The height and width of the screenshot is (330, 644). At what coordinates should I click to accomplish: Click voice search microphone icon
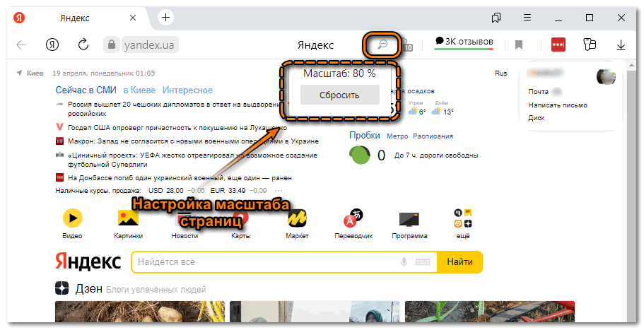(404, 262)
